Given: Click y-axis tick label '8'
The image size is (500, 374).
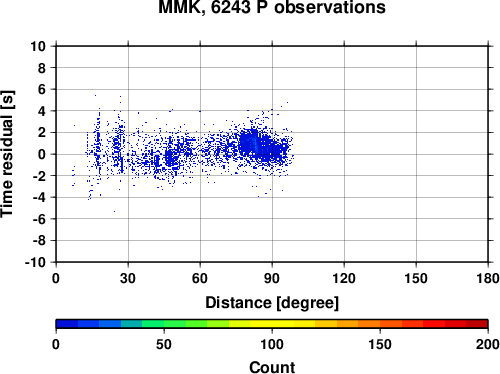Looking at the screenshot, I should (42, 68).
